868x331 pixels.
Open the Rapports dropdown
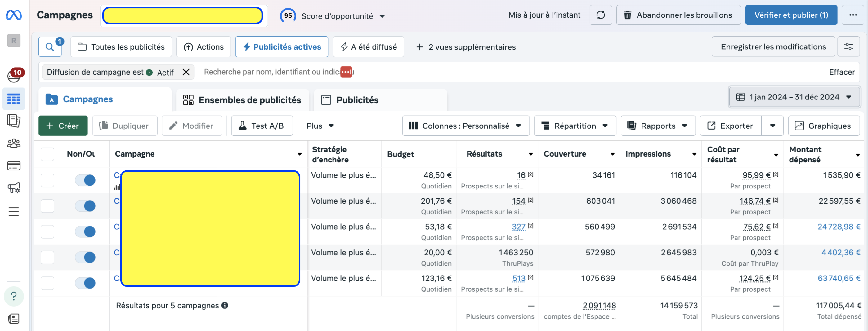658,126
